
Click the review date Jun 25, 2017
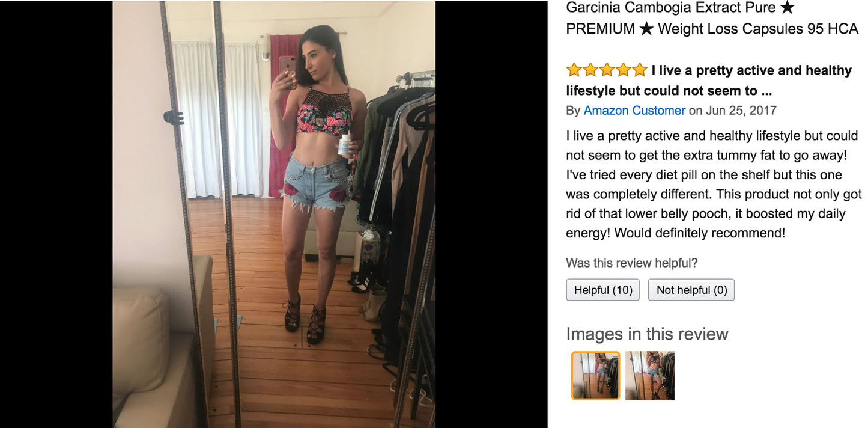[741, 111]
